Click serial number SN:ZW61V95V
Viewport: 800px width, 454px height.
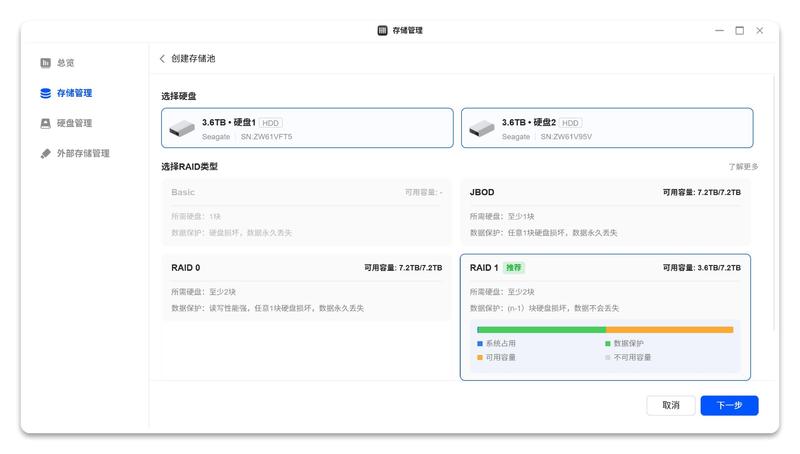566,137
